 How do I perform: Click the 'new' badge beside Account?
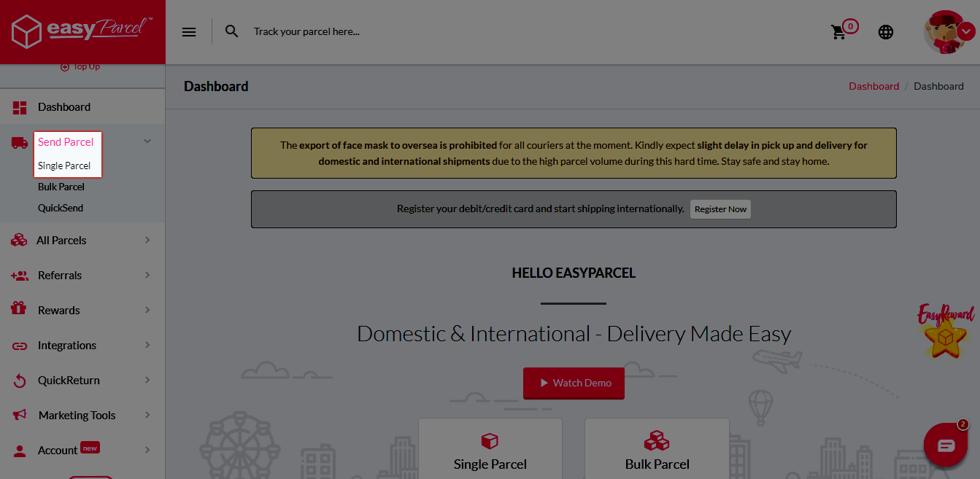point(90,448)
